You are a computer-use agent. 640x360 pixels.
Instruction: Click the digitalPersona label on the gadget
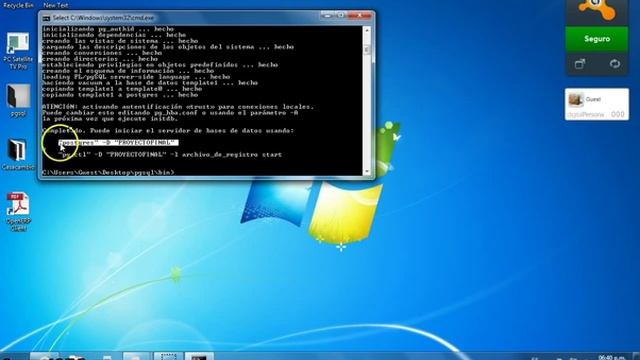pyautogui.click(x=585, y=115)
